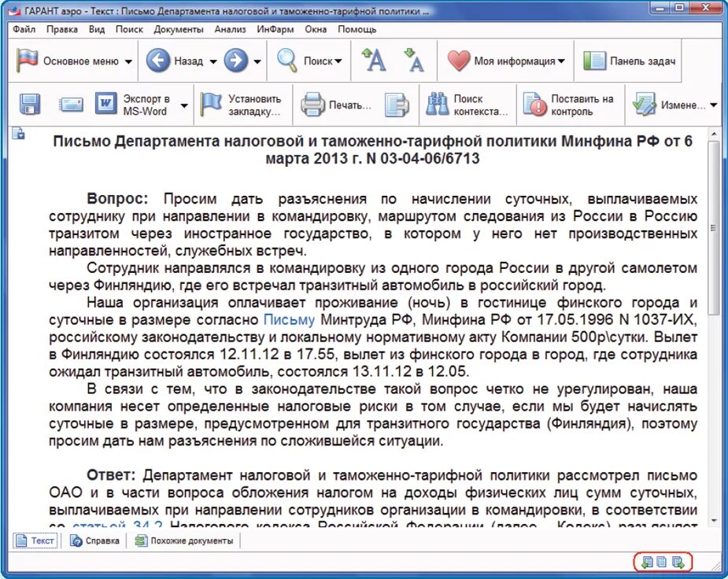Open the Вид menu
Viewport: 728px width, 579px height.
97,29
